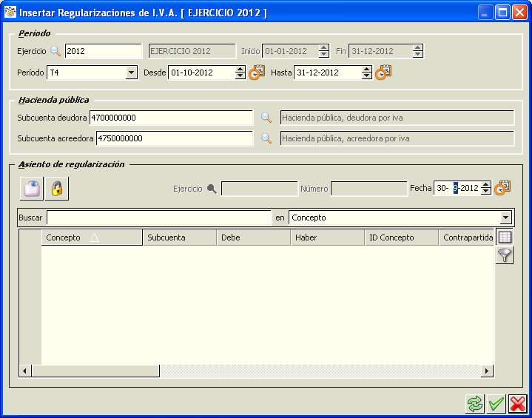Click the Buscar text input
This screenshot has height=418, width=532.
coord(159,218)
